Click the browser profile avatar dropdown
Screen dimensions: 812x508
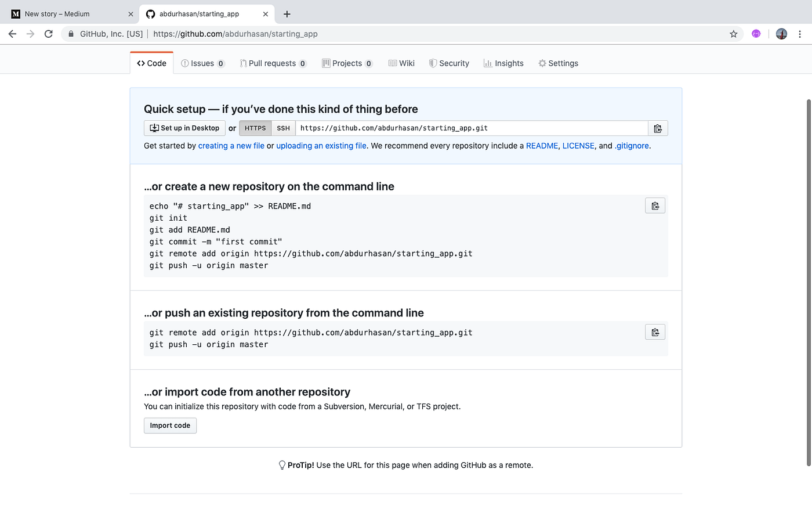pyautogui.click(x=781, y=34)
